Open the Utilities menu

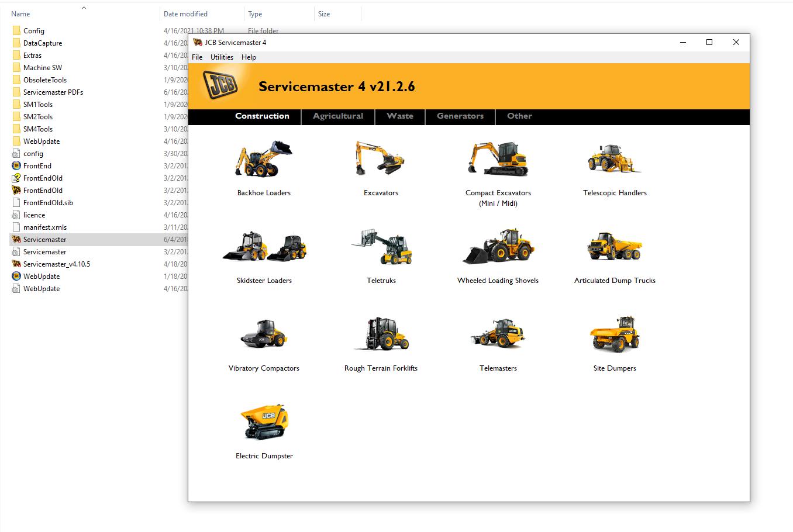click(221, 57)
